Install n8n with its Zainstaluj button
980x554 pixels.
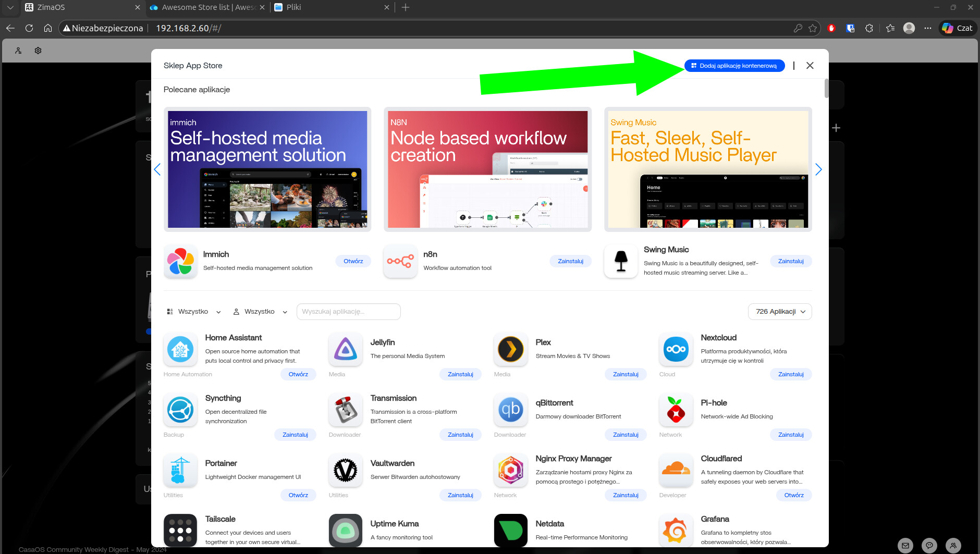tap(570, 261)
